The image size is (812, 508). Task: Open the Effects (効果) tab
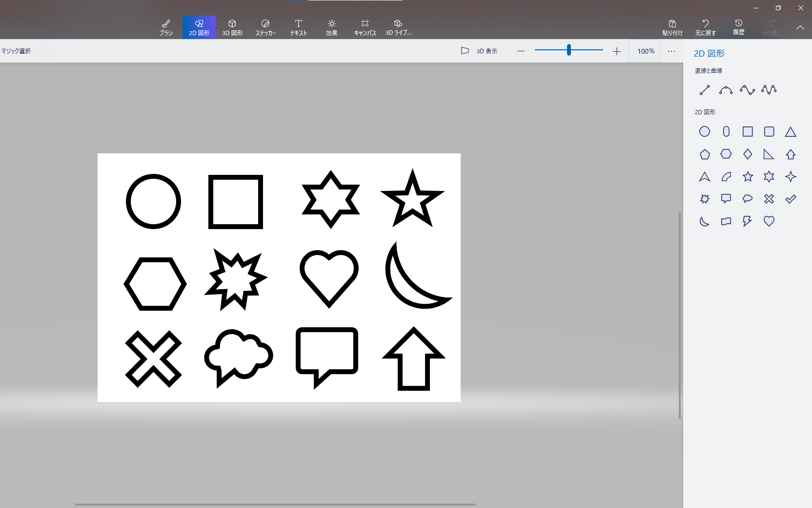coord(332,27)
